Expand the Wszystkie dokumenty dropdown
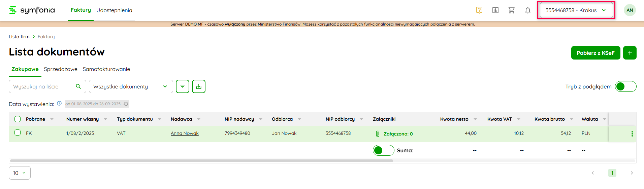Screen dimensions: 644x189 point(131,86)
